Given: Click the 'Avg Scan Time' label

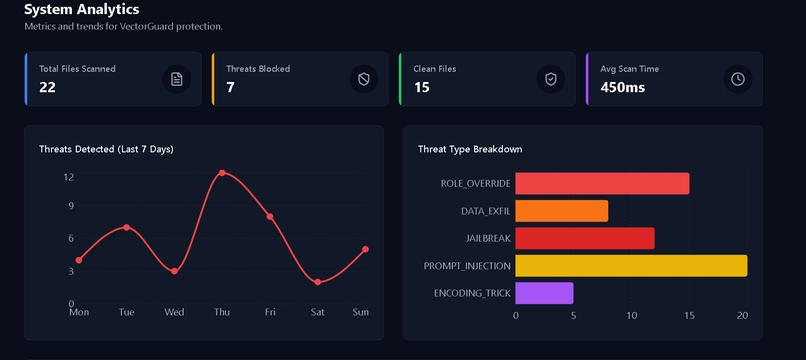Looking at the screenshot, I should tap(630, 68).
